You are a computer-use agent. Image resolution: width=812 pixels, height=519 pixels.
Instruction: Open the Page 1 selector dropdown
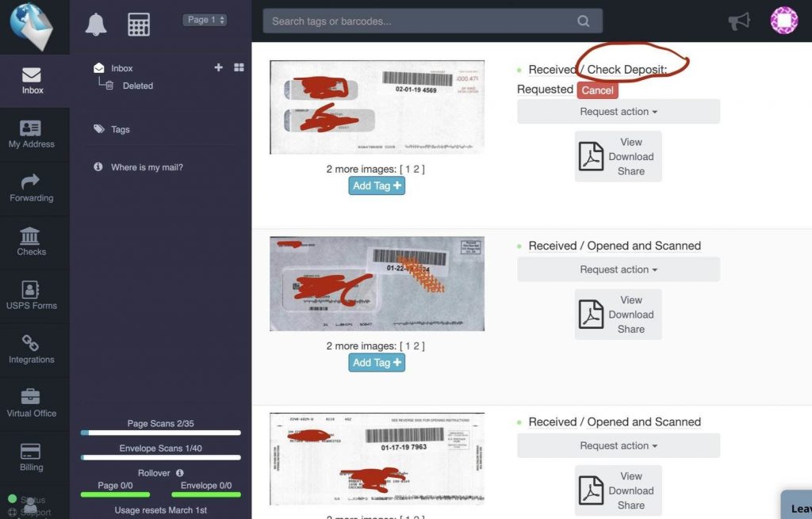[205, 20]
